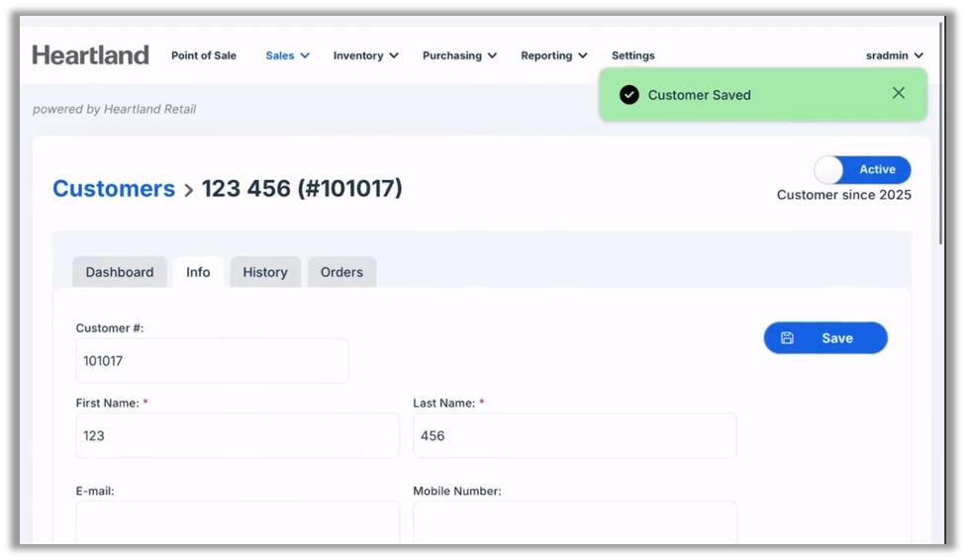Expand the Purchasing menu
Image resolution: width=966 pixels, height=560 pixels.
coord(459,55)
